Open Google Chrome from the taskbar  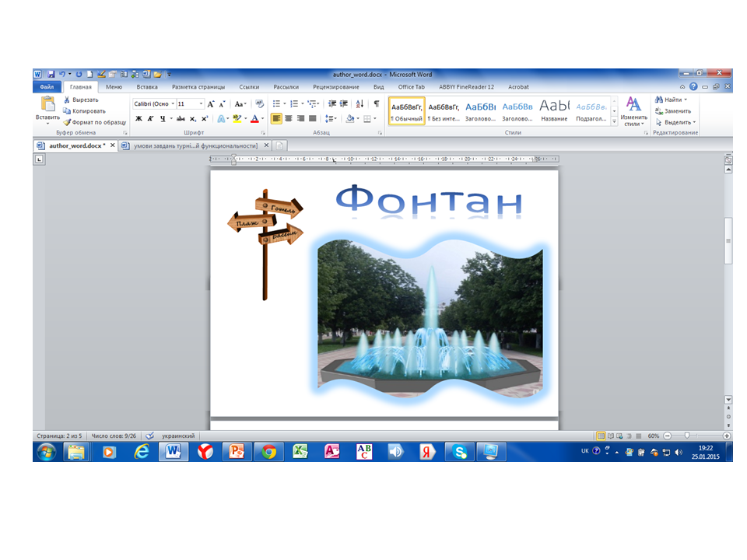[x=268, y=451]
